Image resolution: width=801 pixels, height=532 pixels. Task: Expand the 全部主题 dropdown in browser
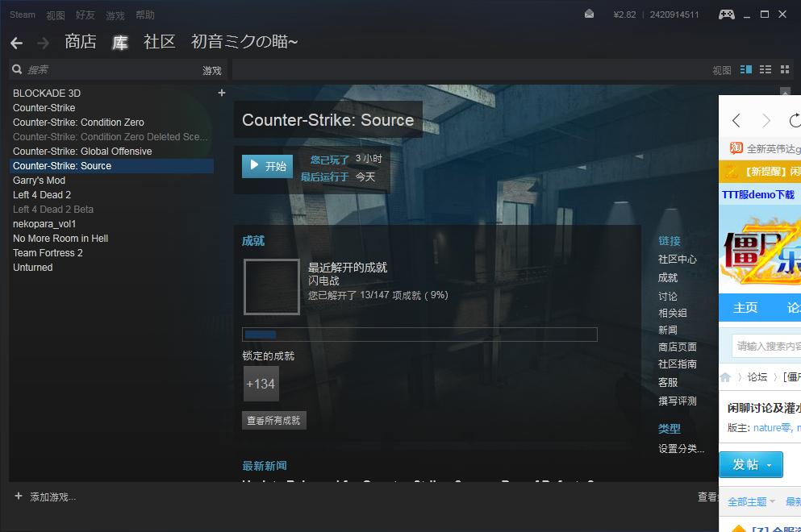(x=752, y=502)
